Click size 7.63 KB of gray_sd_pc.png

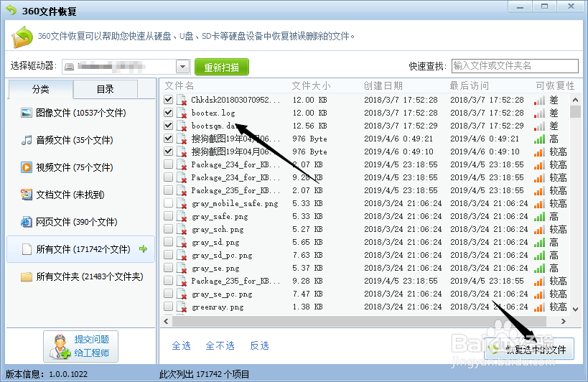pos(308,256)
